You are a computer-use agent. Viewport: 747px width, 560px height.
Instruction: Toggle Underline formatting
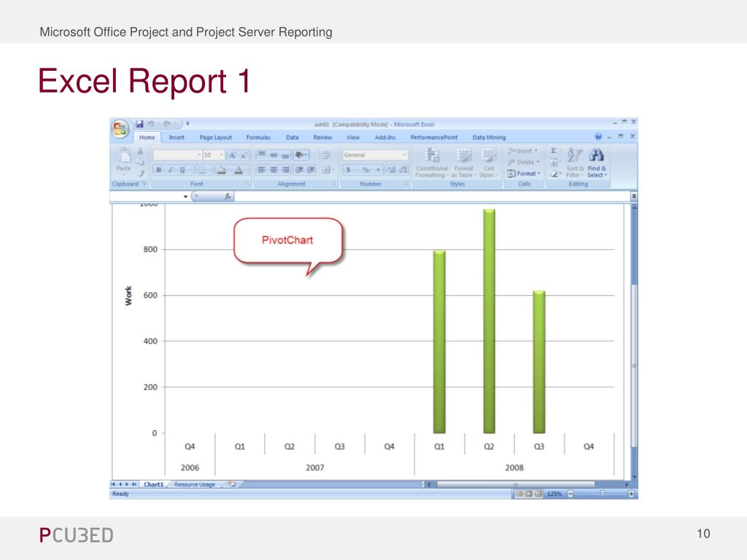click(x=183, y=170)
